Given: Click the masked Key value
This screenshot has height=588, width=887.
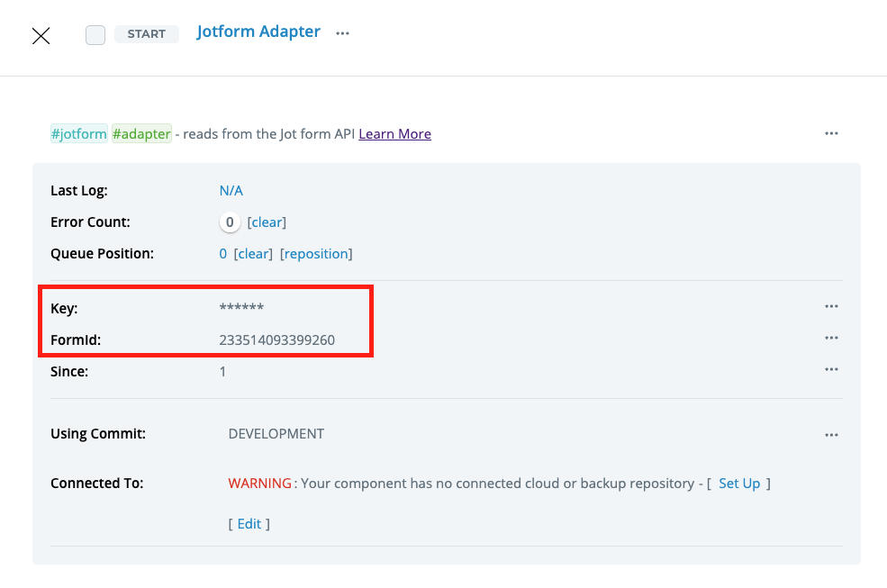Looking at the screenshot, I should tap(241, 307).
